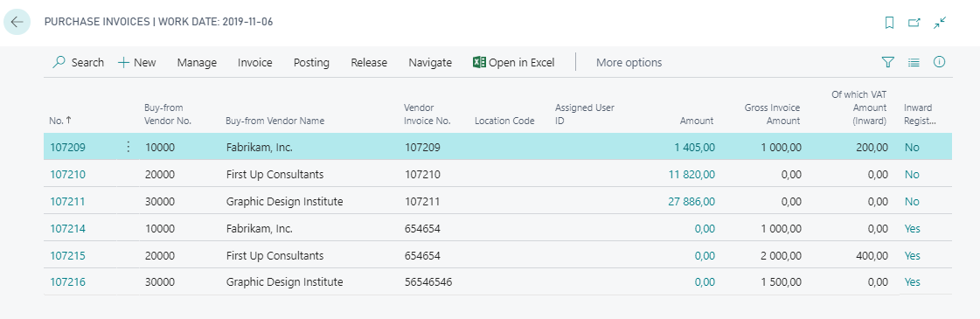Open the filter pane funnel icon

tap(888, 62)
